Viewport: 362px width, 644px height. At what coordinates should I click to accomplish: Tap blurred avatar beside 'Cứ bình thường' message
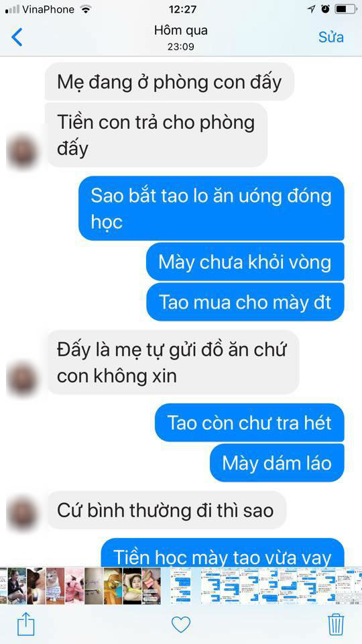(21, 515)
